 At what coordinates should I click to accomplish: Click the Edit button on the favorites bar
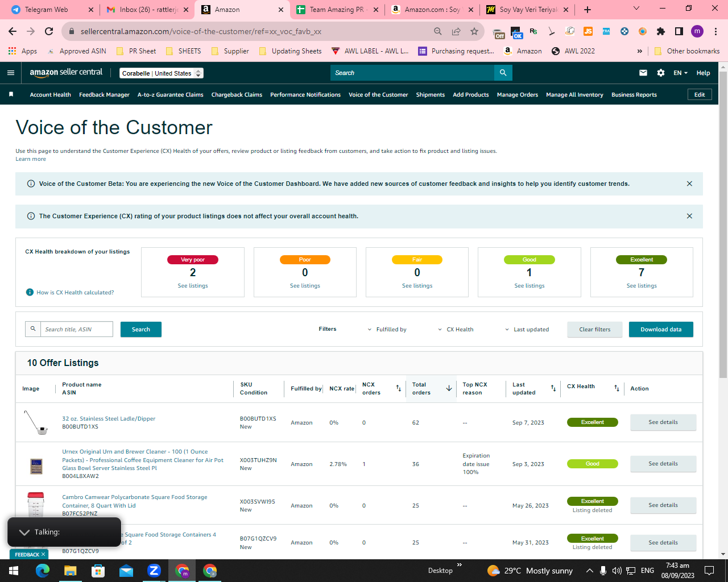(700, 94)
